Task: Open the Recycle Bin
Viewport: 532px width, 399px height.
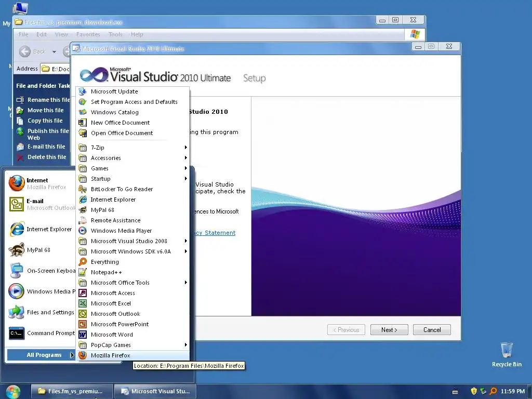Action: point(507,354)
